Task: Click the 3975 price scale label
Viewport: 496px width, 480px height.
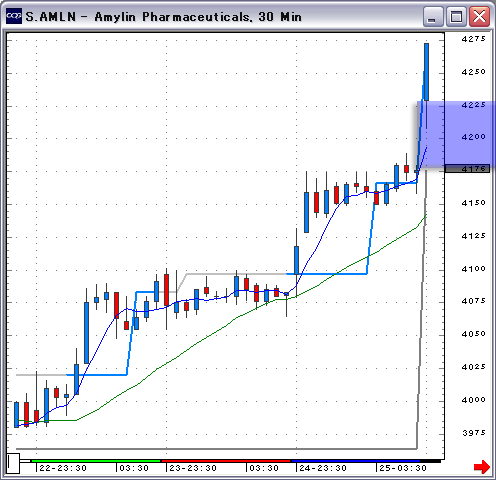Action: (474, 433)
